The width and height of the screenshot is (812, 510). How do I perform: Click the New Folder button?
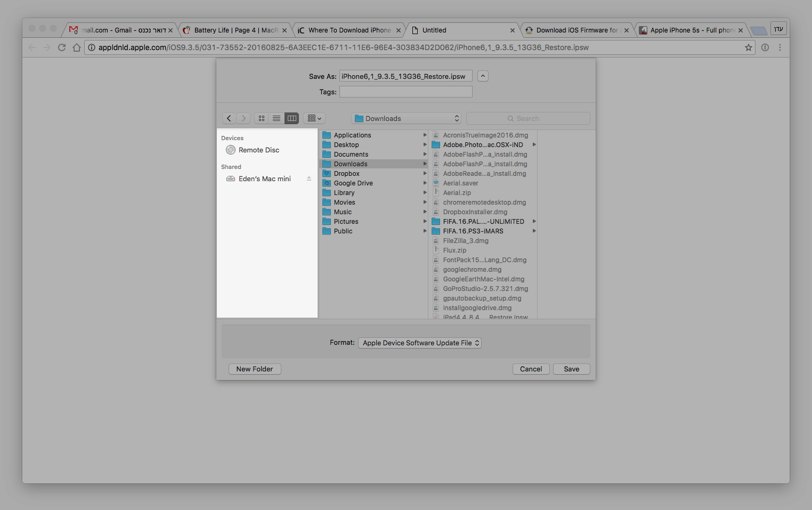[x=255, y=369]
